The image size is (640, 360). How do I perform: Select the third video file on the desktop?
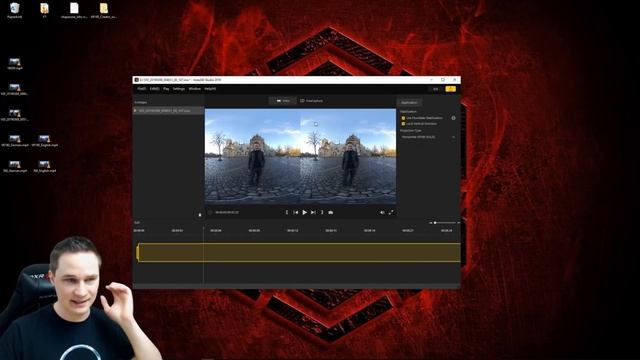pyautogui.click(x=15, y=115)
